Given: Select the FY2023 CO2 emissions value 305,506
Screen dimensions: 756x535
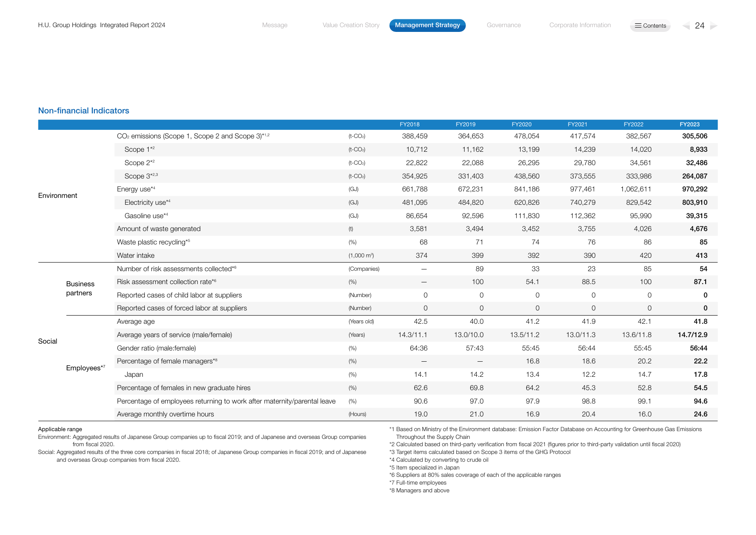Looking at the screenshot, I should pyautogui.click(x=694, y=136).
